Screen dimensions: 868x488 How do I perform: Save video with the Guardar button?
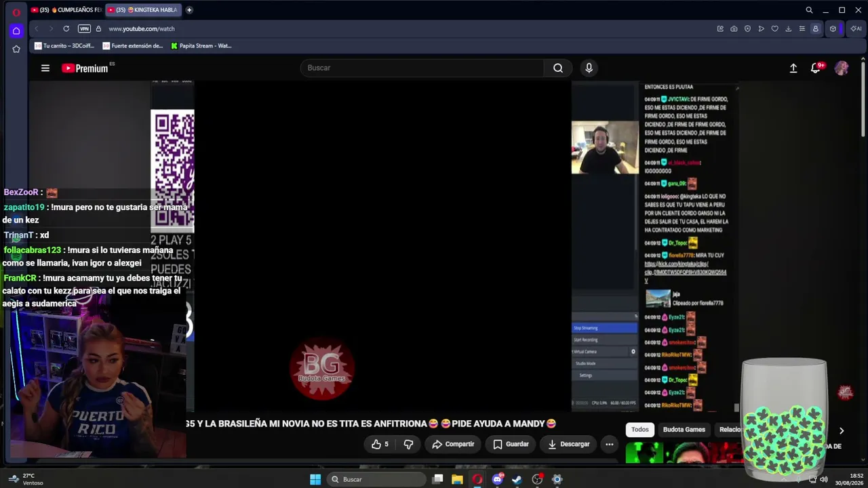[511, 444]
